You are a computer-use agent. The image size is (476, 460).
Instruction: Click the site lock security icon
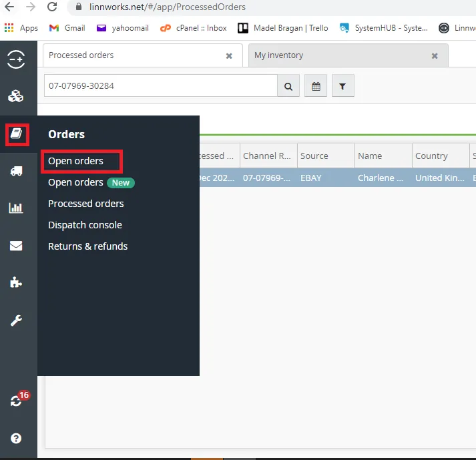click(x=79, y=7)
